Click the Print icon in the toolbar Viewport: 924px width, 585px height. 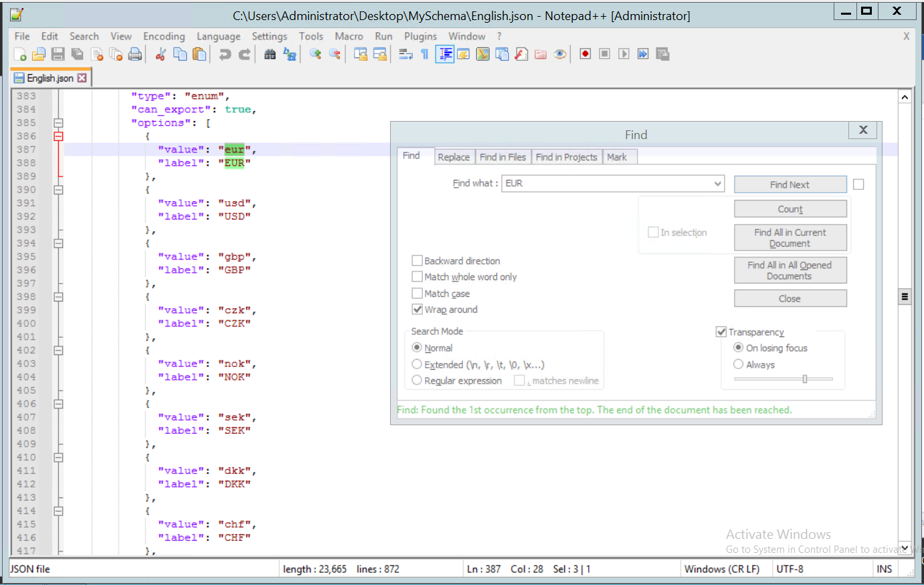pyautogui.click(x=135, y=55)
